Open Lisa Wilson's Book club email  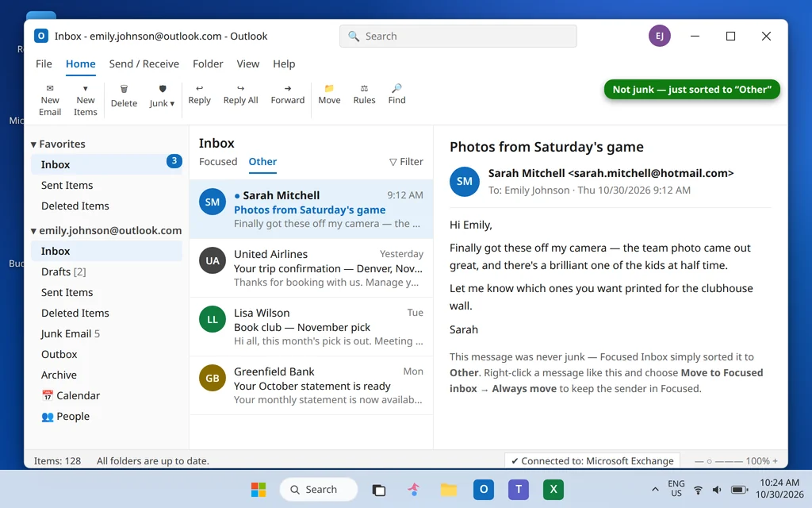[x=311, y=326]
